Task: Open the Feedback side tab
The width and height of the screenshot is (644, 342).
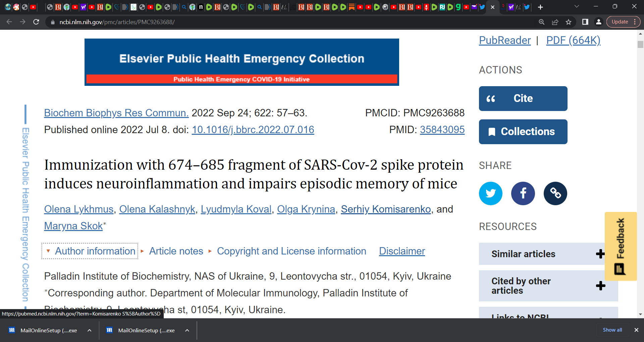Action: tap(621, 246)
